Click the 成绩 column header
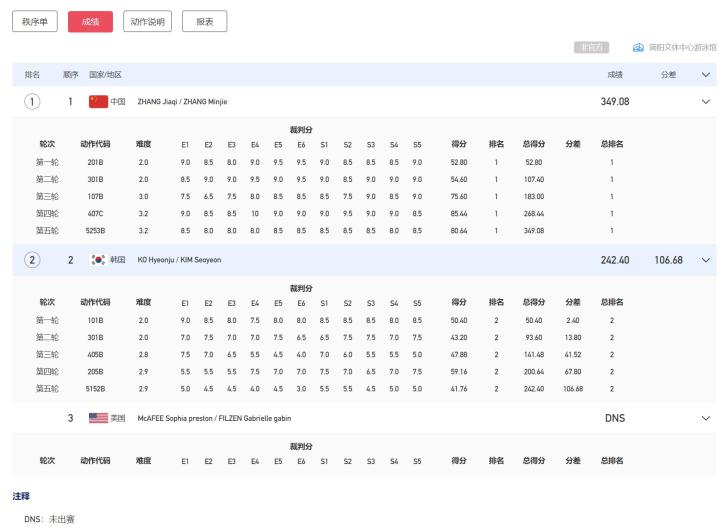Image resolution: width=720 pixels, height=529 pixels. pos(615,75)
